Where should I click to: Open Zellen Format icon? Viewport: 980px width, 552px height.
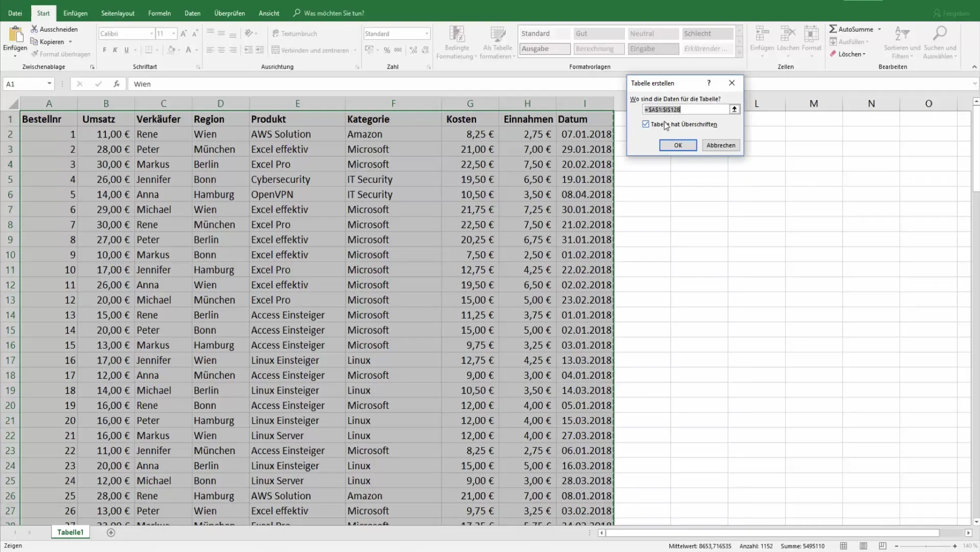click(811, 34)
